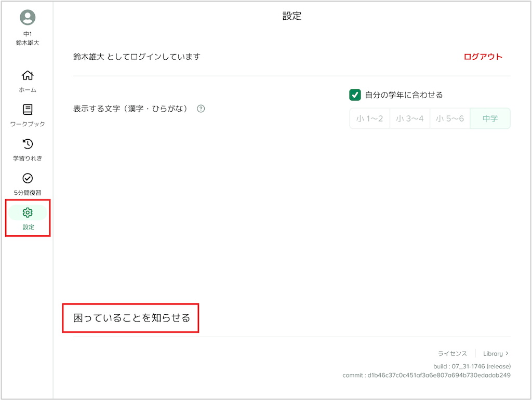Open the Workbook (ワークブック) section
This screenshot has width=532, height=400.
[28, 115]
